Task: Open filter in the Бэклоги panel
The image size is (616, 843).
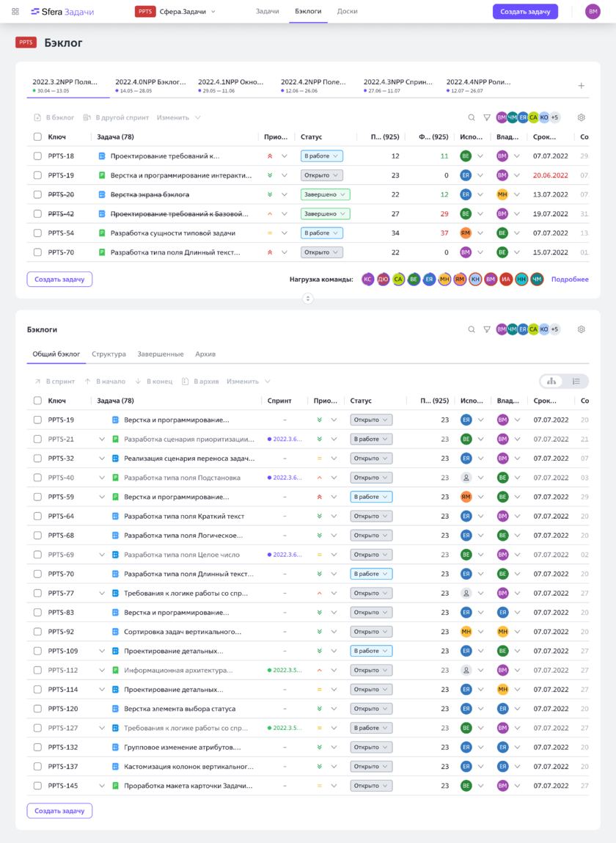Action: (486, 329)
